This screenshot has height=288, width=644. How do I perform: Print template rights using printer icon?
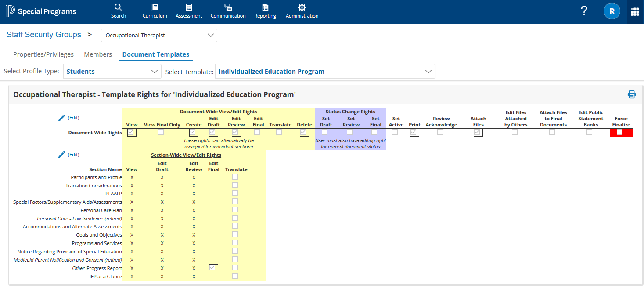coord(631,94)
